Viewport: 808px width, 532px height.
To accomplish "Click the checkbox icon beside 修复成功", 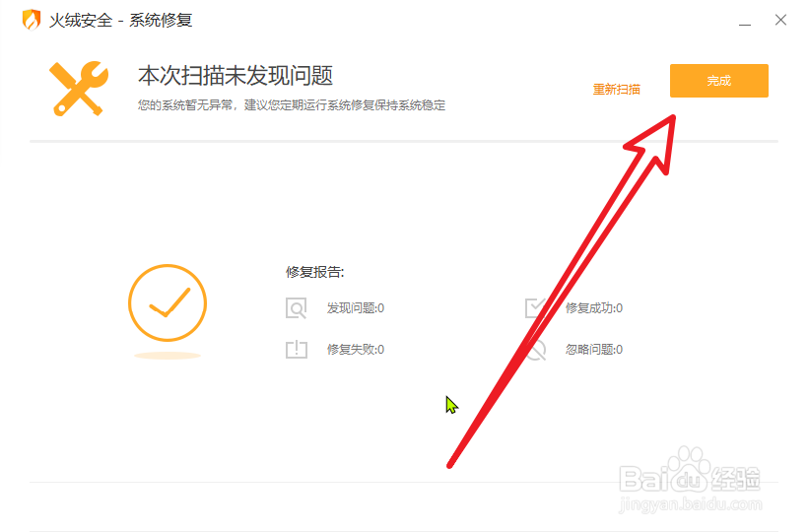I will point(535,307).
